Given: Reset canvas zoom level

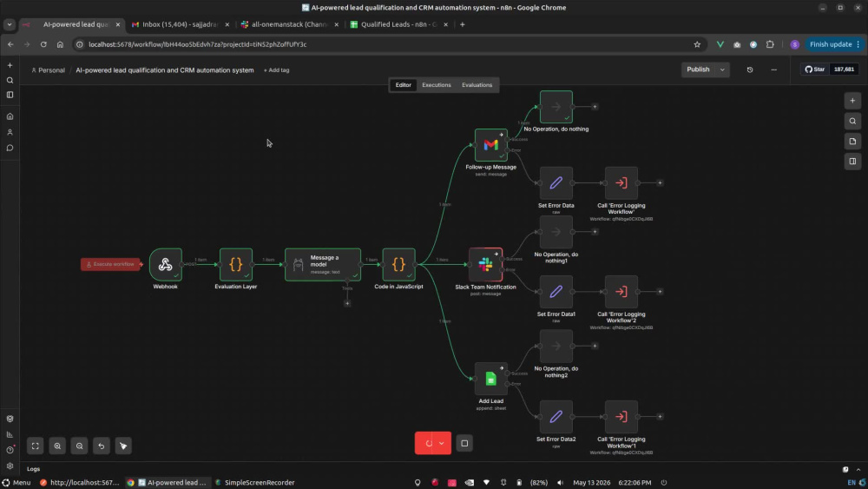Looking at the screenshot, I should (x=102, y=446).
